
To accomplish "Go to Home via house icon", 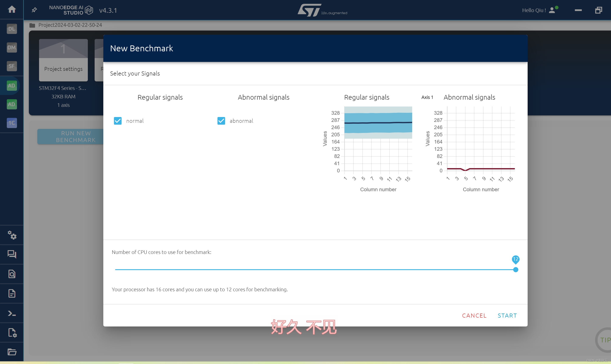I will click(12, 9).
